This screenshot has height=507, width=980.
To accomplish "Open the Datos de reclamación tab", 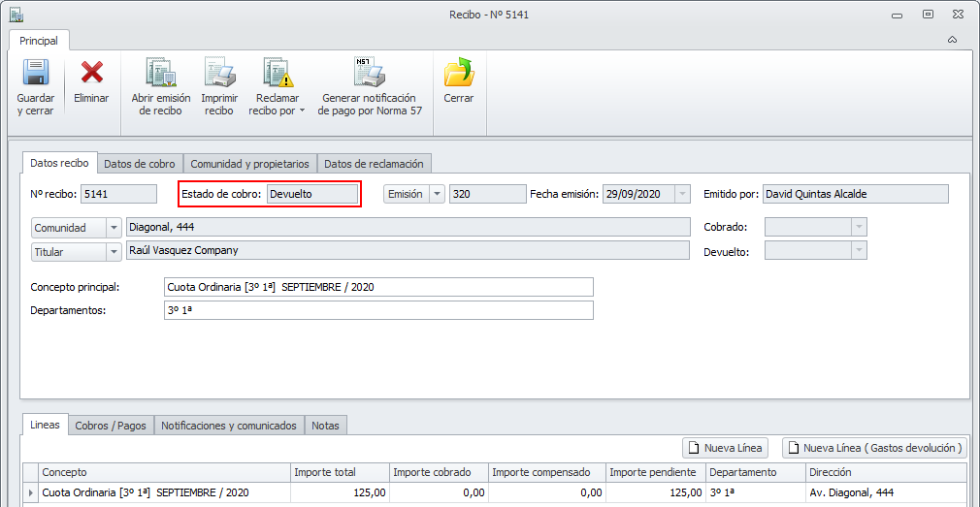I will (375, 164).
